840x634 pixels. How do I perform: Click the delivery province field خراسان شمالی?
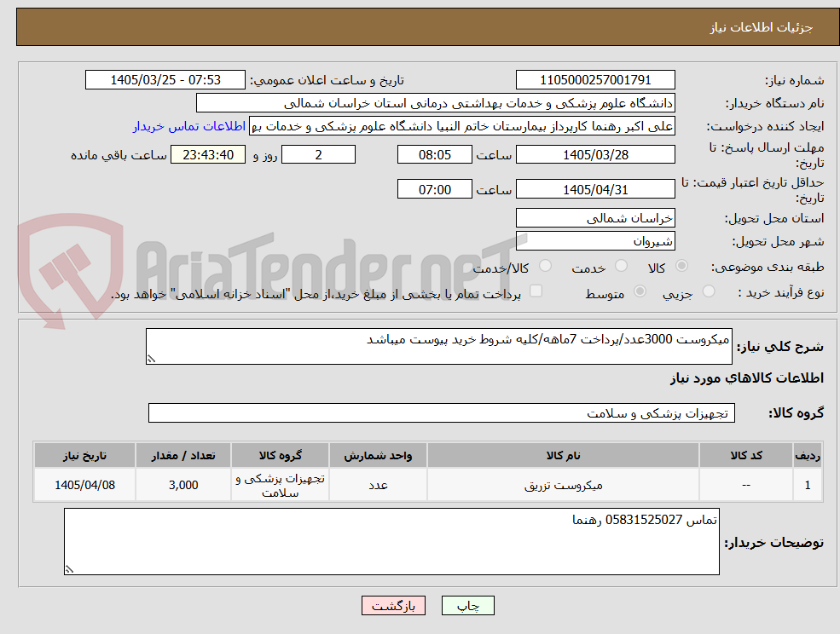[595, 218]
